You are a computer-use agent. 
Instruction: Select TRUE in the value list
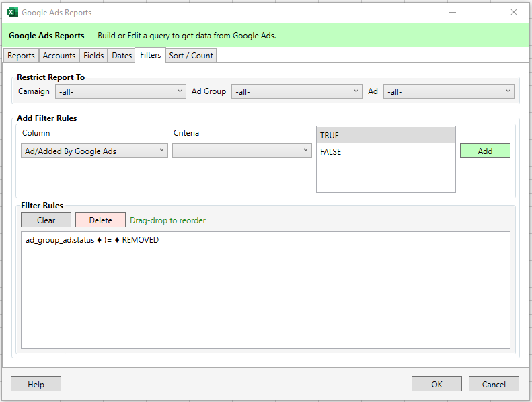(x=386, y=135)
